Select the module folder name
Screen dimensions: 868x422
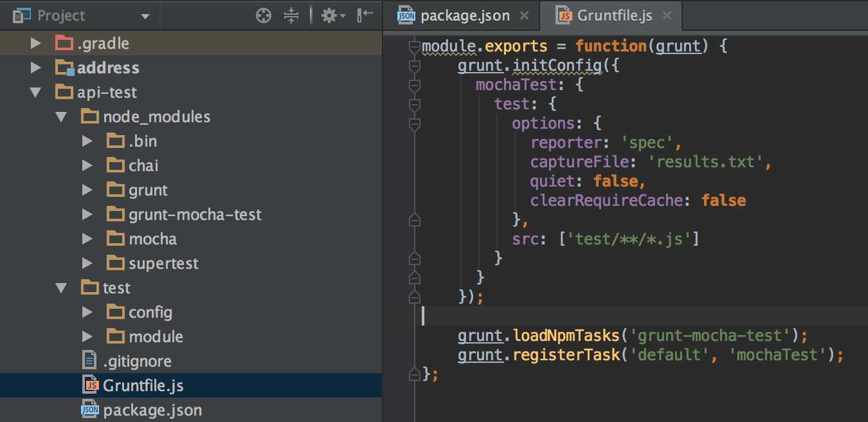click(156, 337)
